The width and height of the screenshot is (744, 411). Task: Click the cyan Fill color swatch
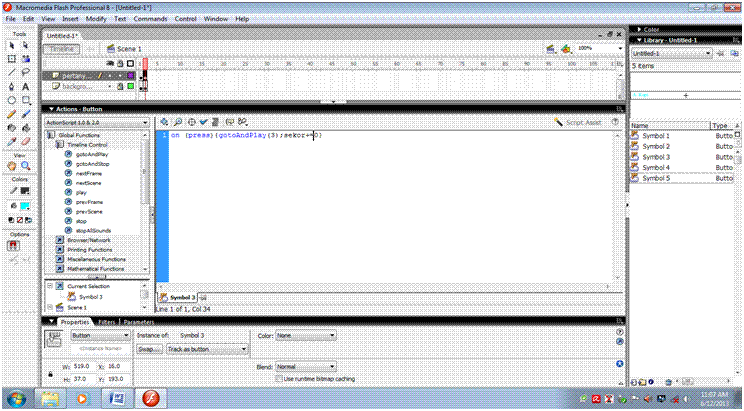[x=25, y=206]
